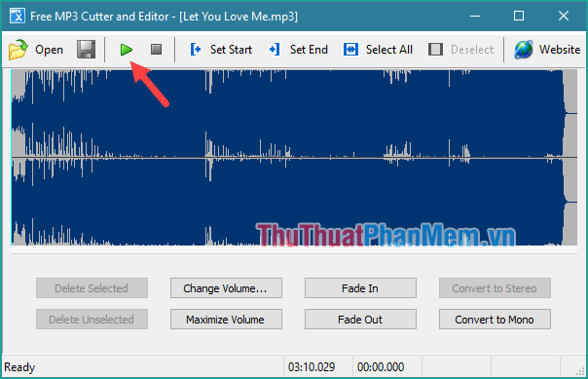Open an audio file with Open button
Viewport: 588px width, 379px height.
pos(36,50)
